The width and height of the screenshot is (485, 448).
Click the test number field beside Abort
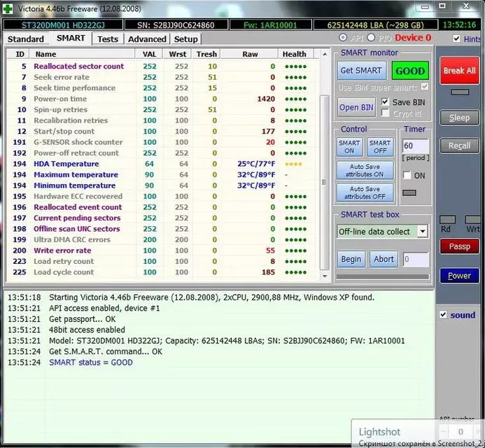416,259
